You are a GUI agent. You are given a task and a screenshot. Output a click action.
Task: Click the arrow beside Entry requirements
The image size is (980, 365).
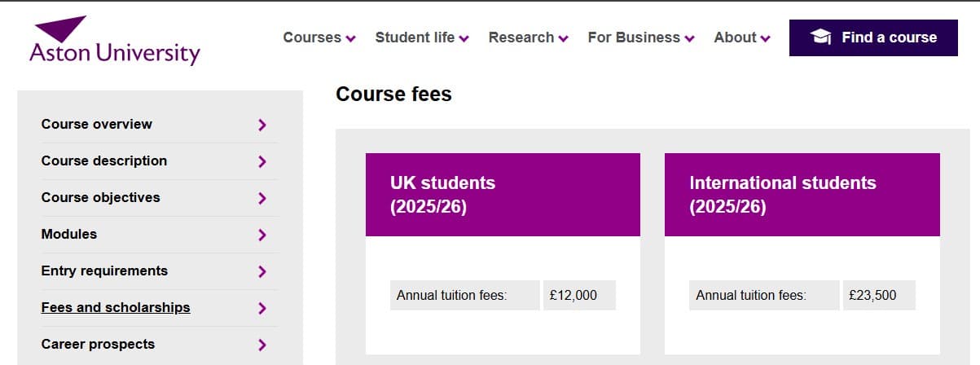point(261,271)
